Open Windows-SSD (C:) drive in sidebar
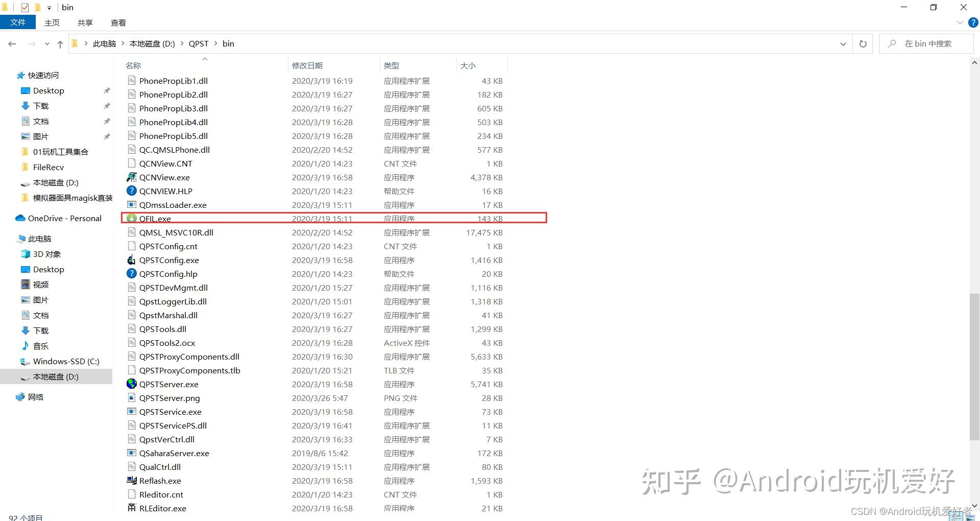The height and width of the screenshot is (521, 980). point(60,361)
